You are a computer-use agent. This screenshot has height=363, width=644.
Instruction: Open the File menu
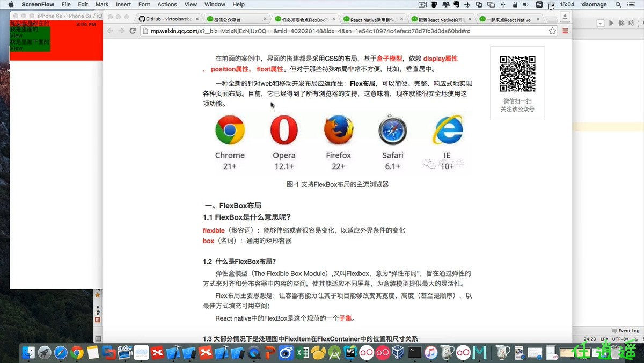[x=66, y=4]
